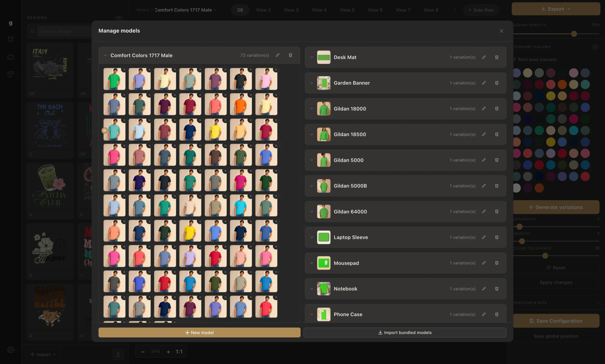The image size is (605, 364).
Task: Edit the Laptop Sleeve model
Action: tap(484, 237)
